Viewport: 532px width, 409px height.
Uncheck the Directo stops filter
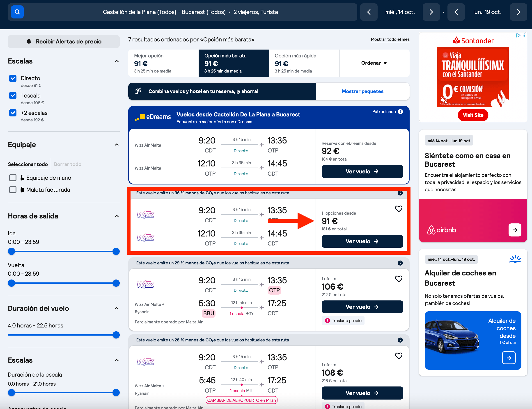click(13, 78)
